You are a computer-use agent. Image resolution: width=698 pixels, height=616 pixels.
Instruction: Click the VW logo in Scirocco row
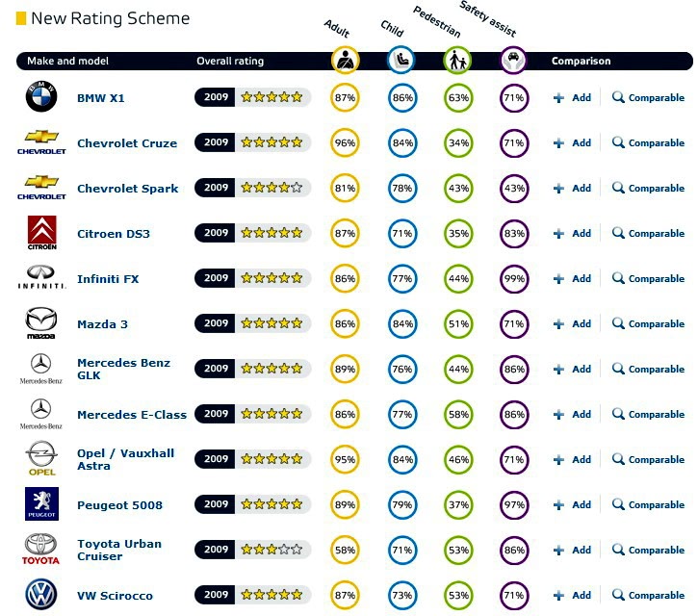point(41,594)
